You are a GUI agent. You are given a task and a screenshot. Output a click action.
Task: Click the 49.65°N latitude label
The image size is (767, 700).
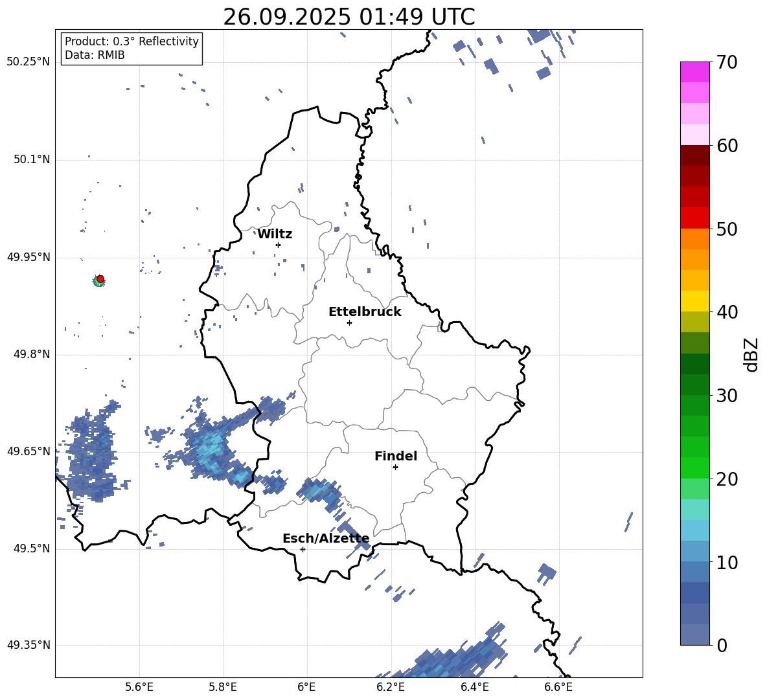pyautogui.click(x=29, y=451)
